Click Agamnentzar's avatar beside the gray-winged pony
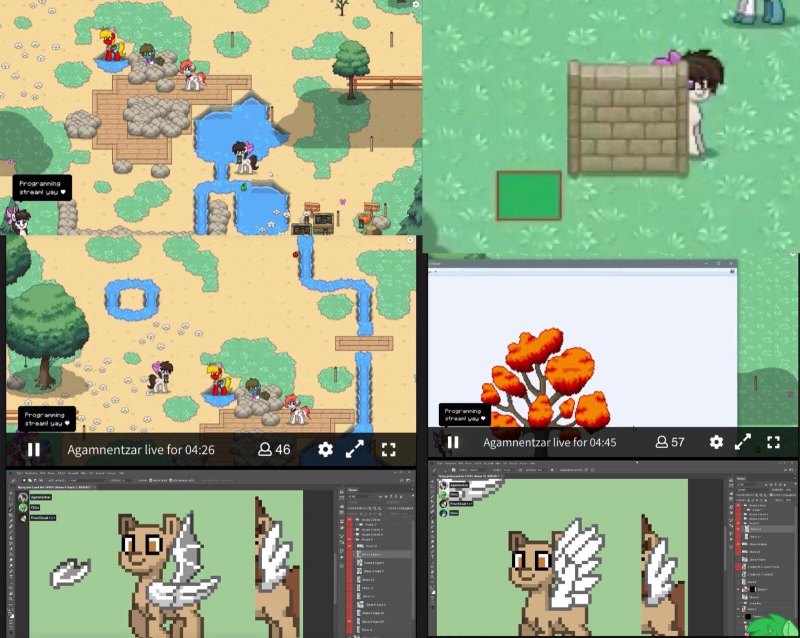 point(22,496)
